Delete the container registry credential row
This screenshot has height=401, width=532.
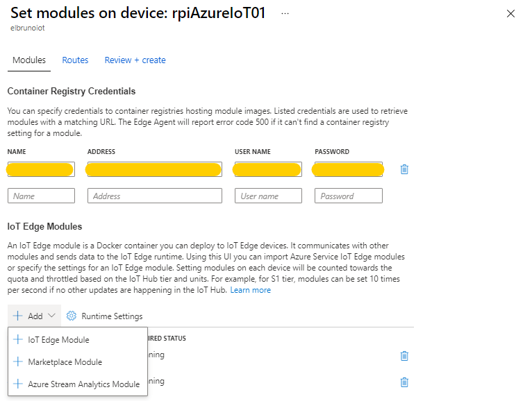(404, 169)
